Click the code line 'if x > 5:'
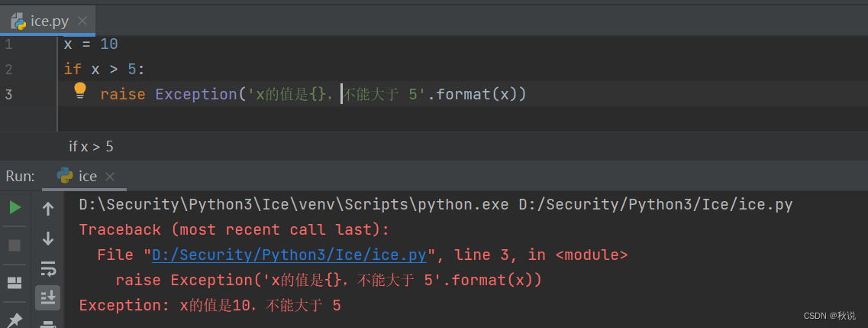This screenshot has width=868, height=328. point(104,70)
